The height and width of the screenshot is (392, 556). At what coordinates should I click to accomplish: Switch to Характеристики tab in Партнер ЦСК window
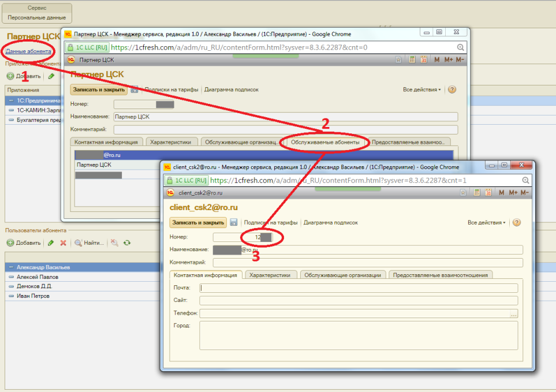point(170,142)
